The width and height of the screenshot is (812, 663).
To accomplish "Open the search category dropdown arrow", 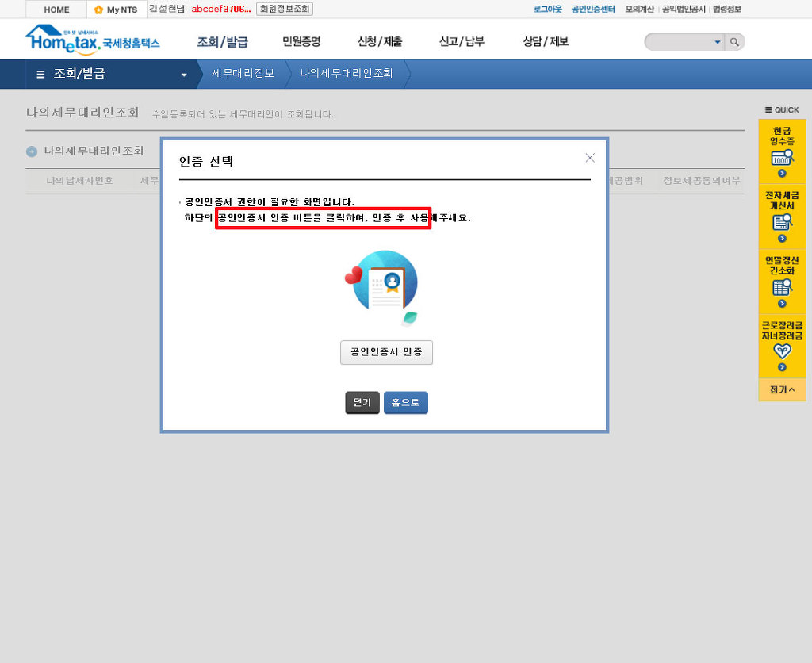I will pos(717,42).
